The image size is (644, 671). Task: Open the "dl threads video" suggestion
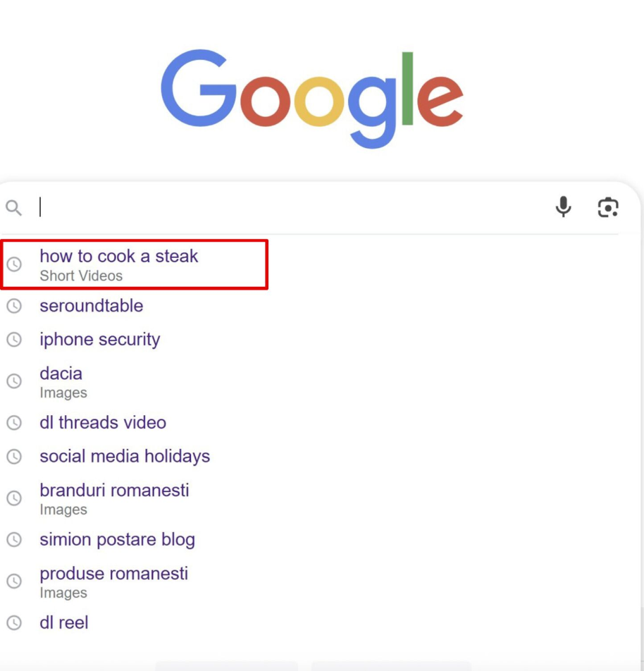click(103, 423)
